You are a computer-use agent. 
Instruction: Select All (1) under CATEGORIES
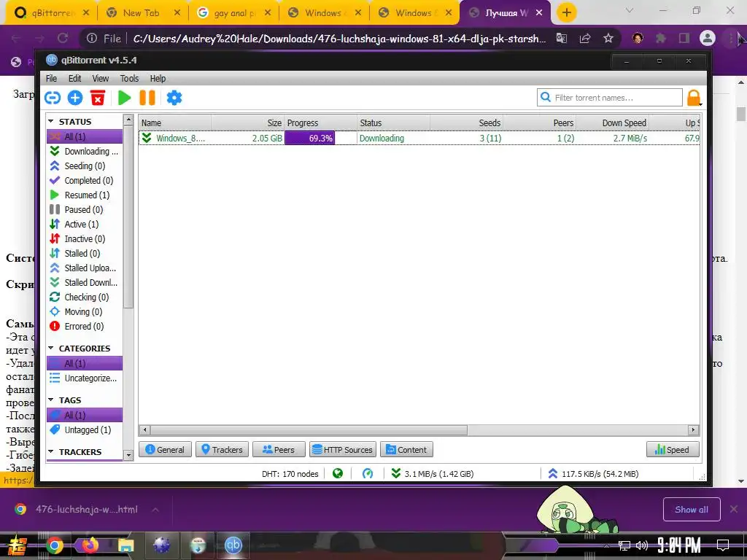[85, 363]
